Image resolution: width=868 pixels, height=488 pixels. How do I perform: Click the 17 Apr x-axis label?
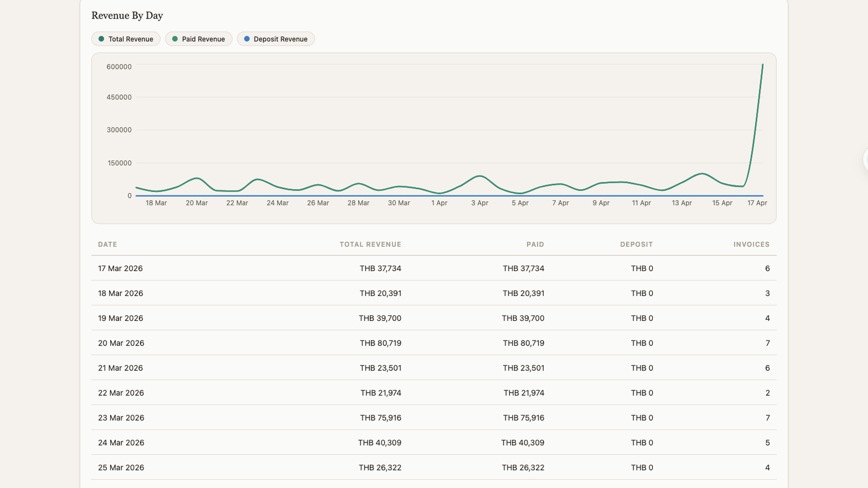click(757, 203)
